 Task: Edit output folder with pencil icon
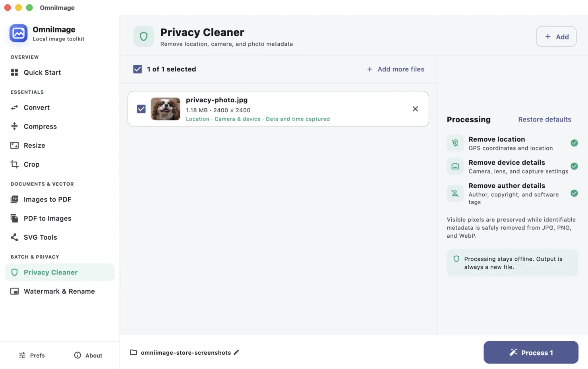tap(236, 352)
